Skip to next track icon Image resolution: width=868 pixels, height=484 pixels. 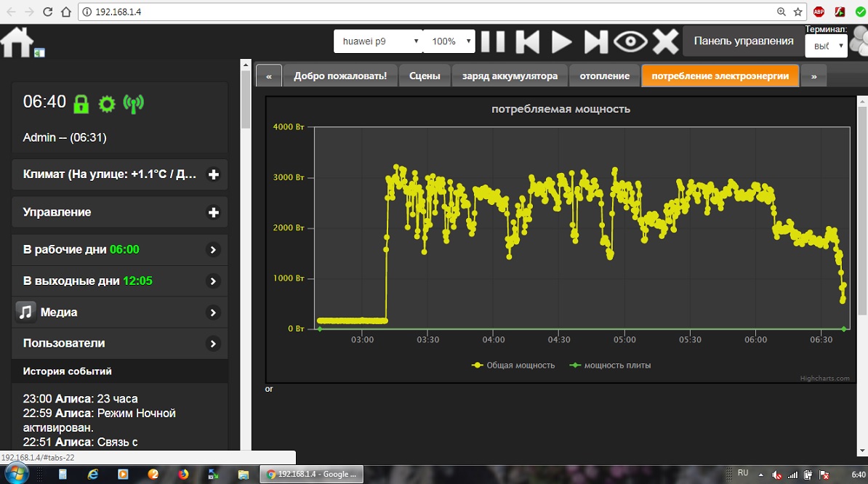click(x=596, y=41)
